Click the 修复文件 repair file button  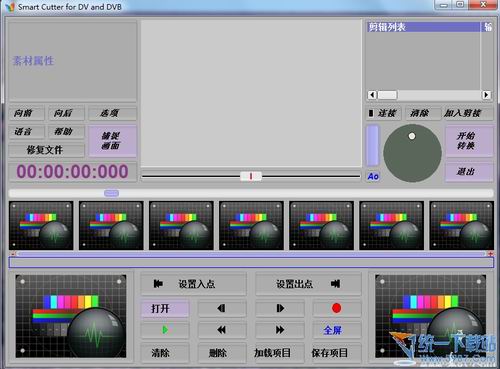(47, 150)
